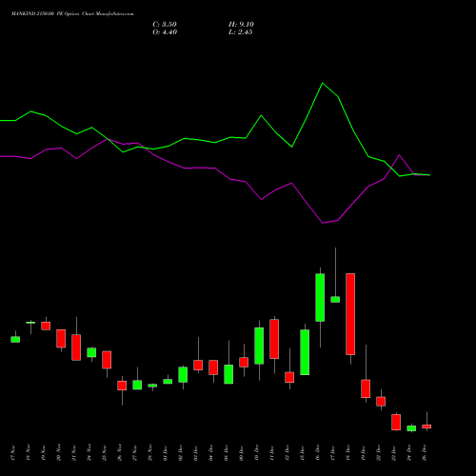Click the 10 Dec date label
Screen dimensions: 476x476
[x=257, y=453]
